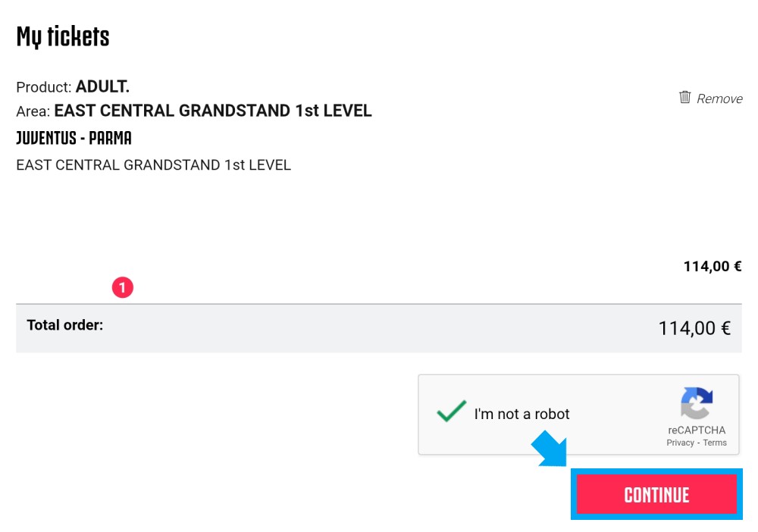Image resolution: width=758 pixels, height=532 pixels.
Task: Click the reCAPTCHA text under the logo
Action: (x=697, y=430)
